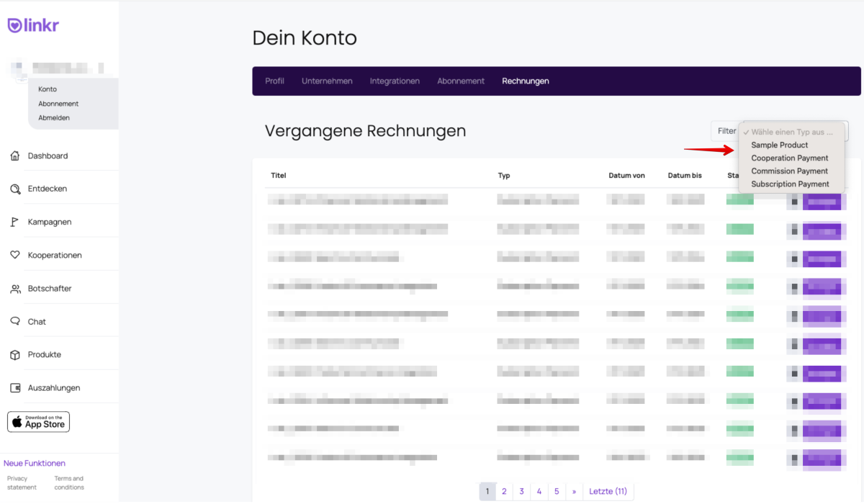Click the Auszahlungen wallet icon
Image resolution: width=864 pixels, height=504 pixels.
15,388
